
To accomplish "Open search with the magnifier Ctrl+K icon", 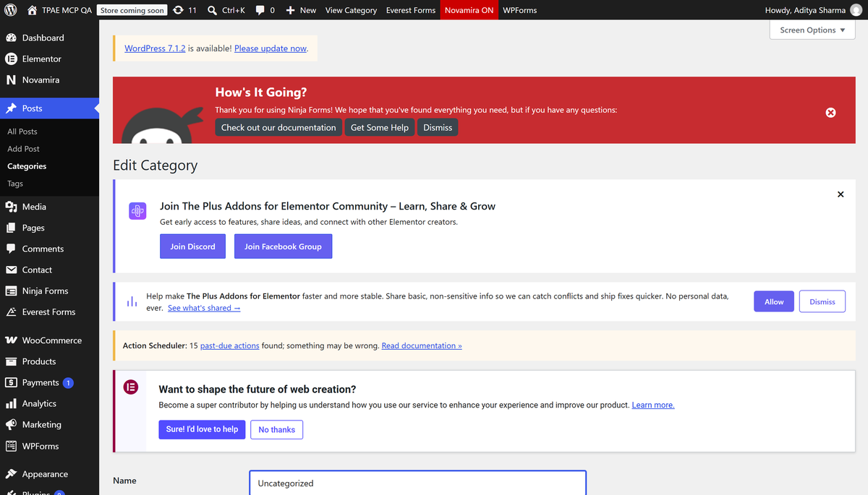I will (x=212, y=10).
